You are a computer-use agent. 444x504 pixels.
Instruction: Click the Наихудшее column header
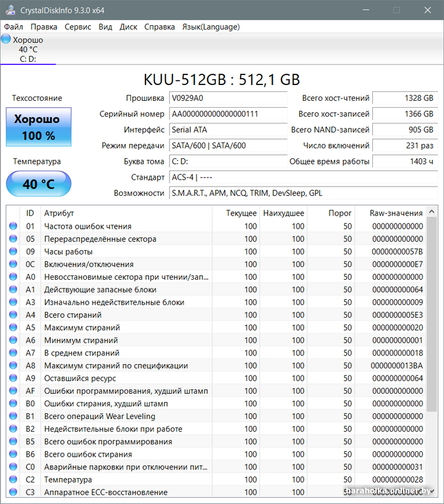(x=283, y=213)
